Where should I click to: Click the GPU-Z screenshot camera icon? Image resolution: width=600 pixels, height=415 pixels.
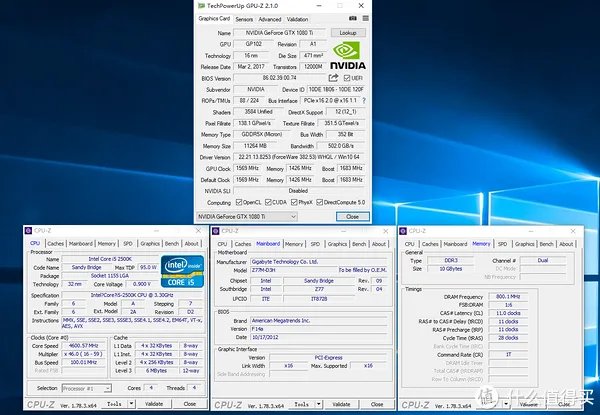coord(353,18)
